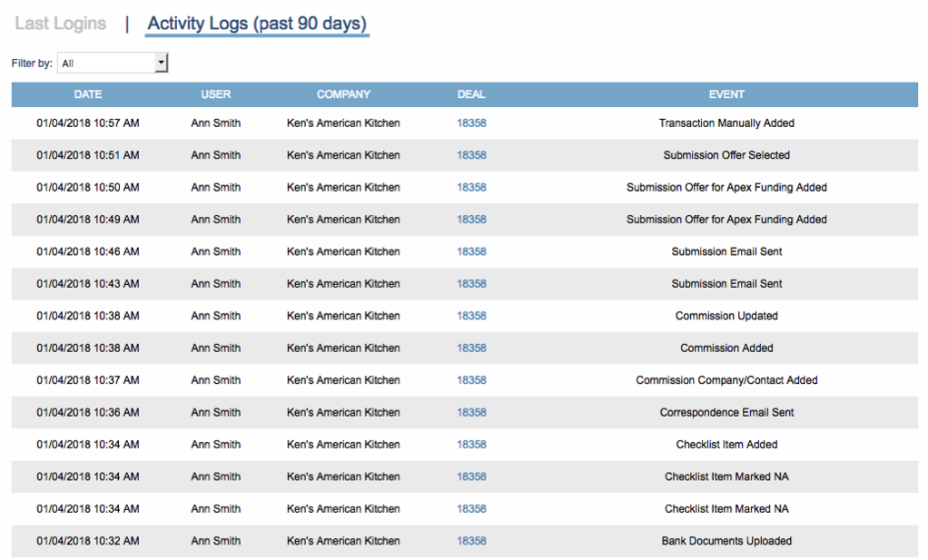928x560 pixels.
Task: Click the date 01/04/2018 10:51 AM
Action: point(88,155)
